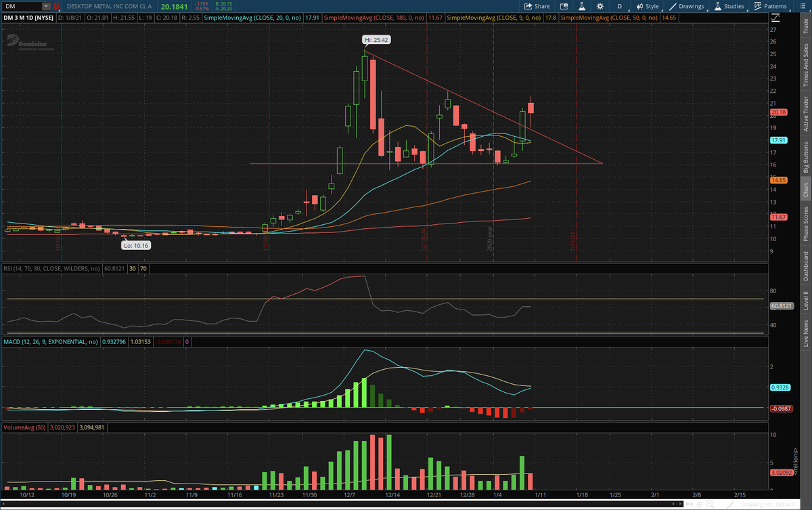
Task: Click the 20.18 last price axis tag
Action: click(x=777, y=112)
